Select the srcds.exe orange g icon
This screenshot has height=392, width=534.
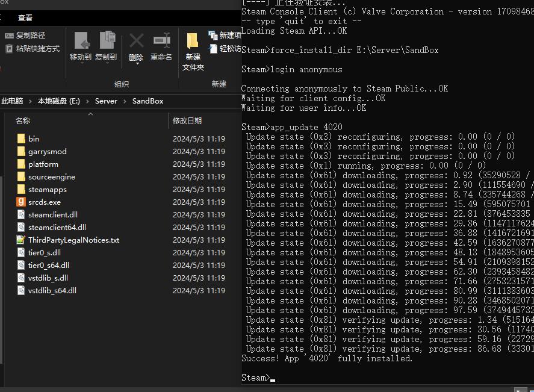(x=21, y=202)
